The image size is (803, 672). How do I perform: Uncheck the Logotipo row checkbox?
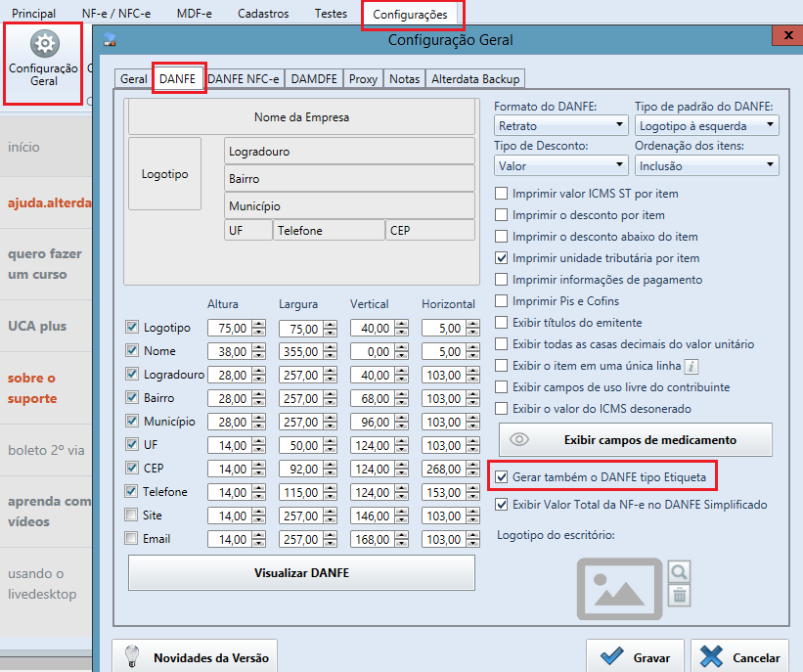pos(132,327)
